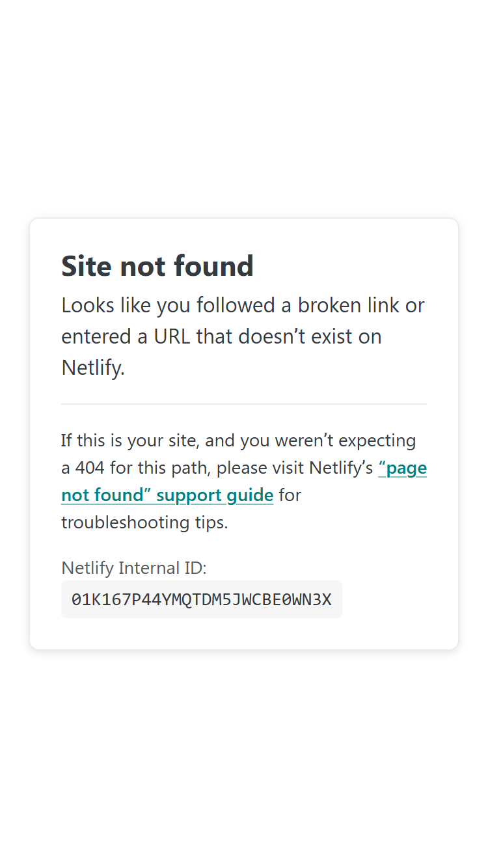The width and height of the screenshot is (488, 868).
Task: Click the horizontal divider line in the card
Action: click(244, 404)
